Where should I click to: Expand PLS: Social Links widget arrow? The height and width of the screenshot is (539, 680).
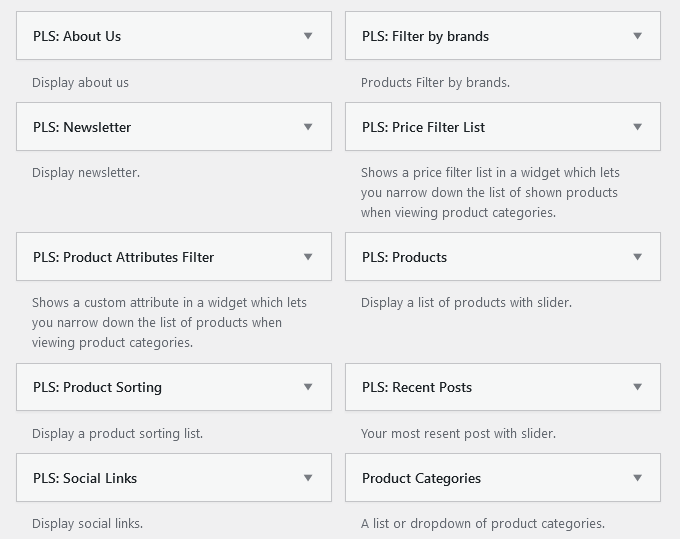(308, 478)
